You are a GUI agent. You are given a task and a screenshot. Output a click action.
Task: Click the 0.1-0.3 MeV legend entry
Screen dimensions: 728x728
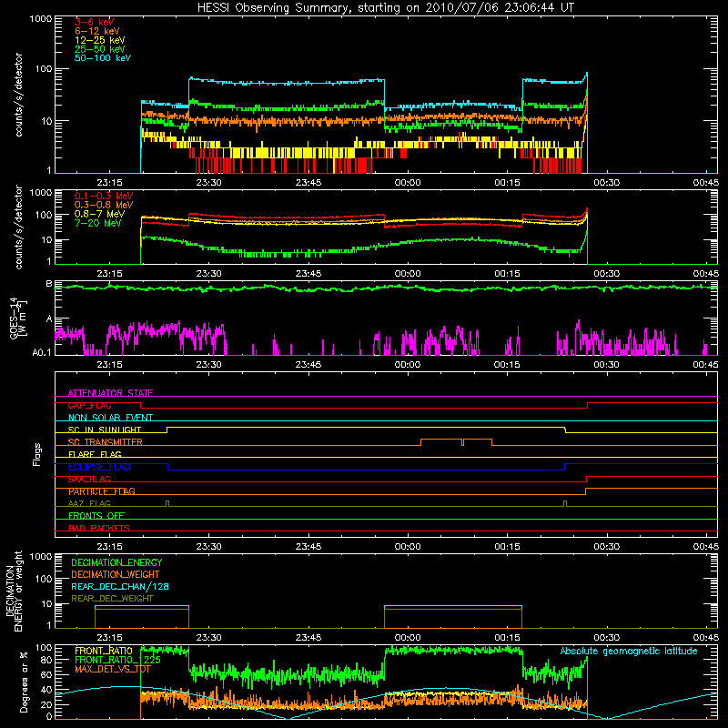pyautogui.click(x=104, y=196)
